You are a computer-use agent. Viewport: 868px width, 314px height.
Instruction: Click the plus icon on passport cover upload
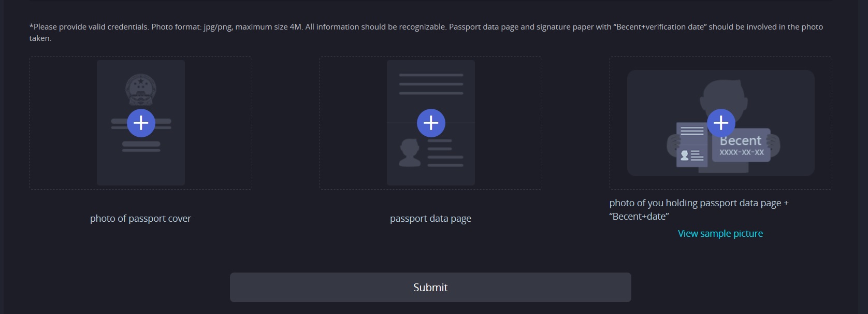pyautogui.click(x=141, y=123)
